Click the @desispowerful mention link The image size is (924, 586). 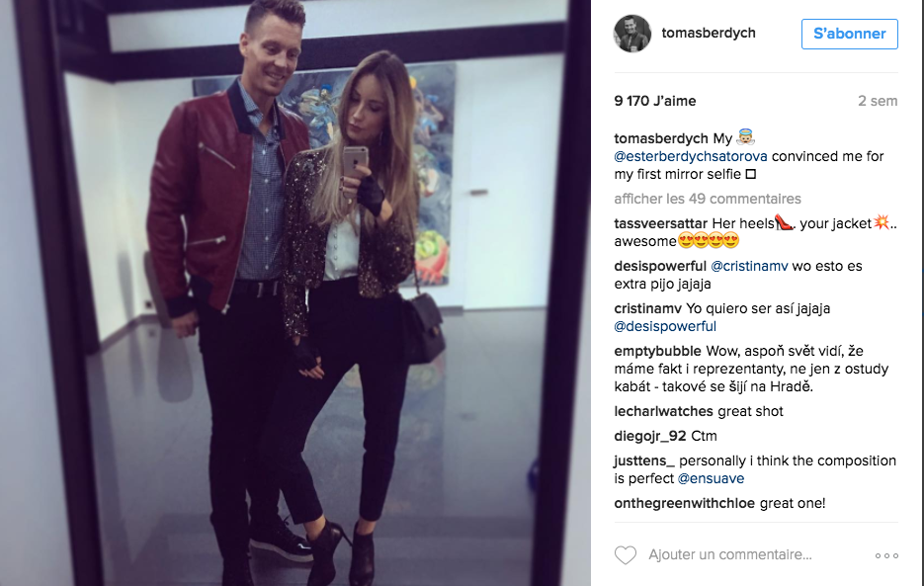tap(665, 326)
